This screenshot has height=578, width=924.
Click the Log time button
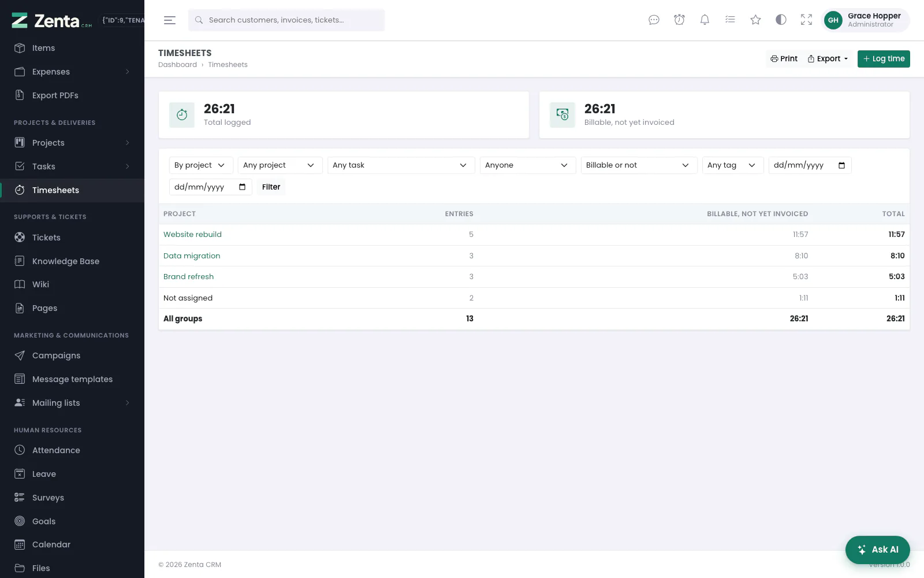click(884, 59)
